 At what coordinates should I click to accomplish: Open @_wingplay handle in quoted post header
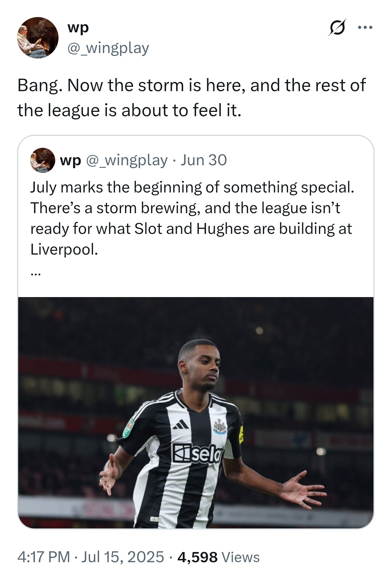[x=126, y=160]
